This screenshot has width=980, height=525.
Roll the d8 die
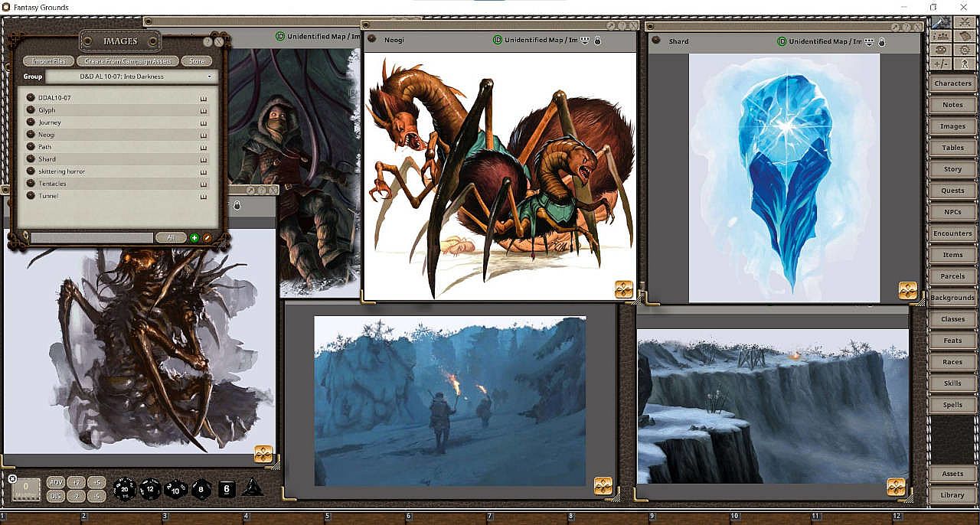click(201, 487)
